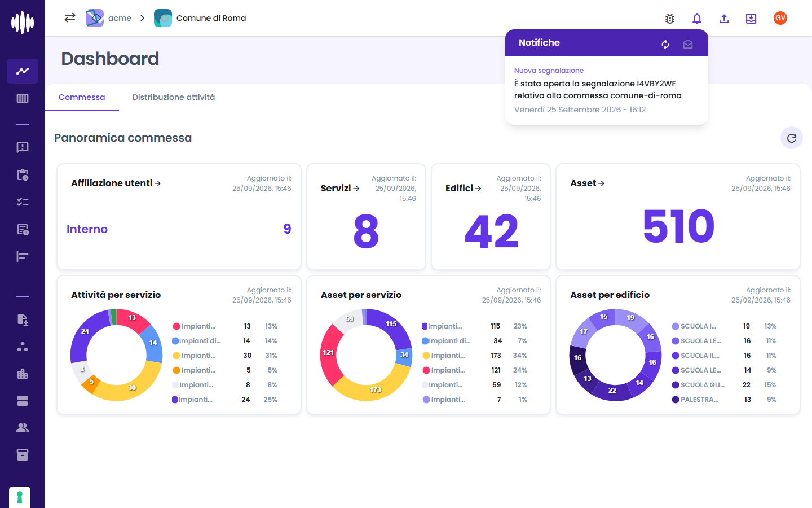Screen dimensions: 812x508
Task: Switch to the Commessa tab
Action: [82, 97]
